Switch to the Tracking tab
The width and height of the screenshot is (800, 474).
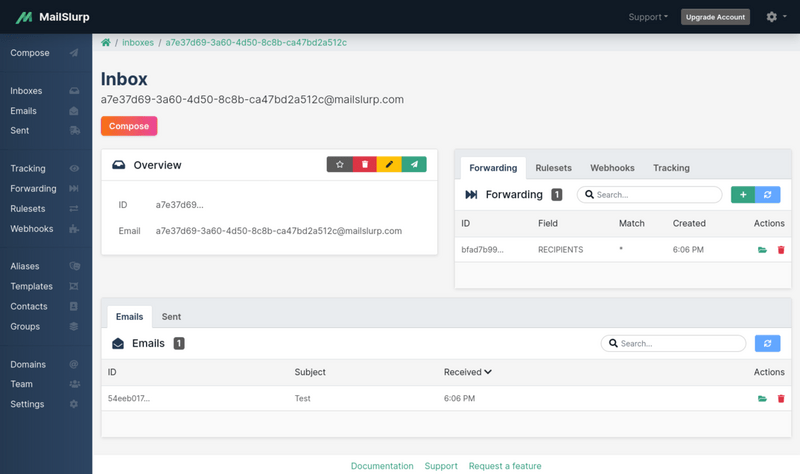(x=671, y=168)
